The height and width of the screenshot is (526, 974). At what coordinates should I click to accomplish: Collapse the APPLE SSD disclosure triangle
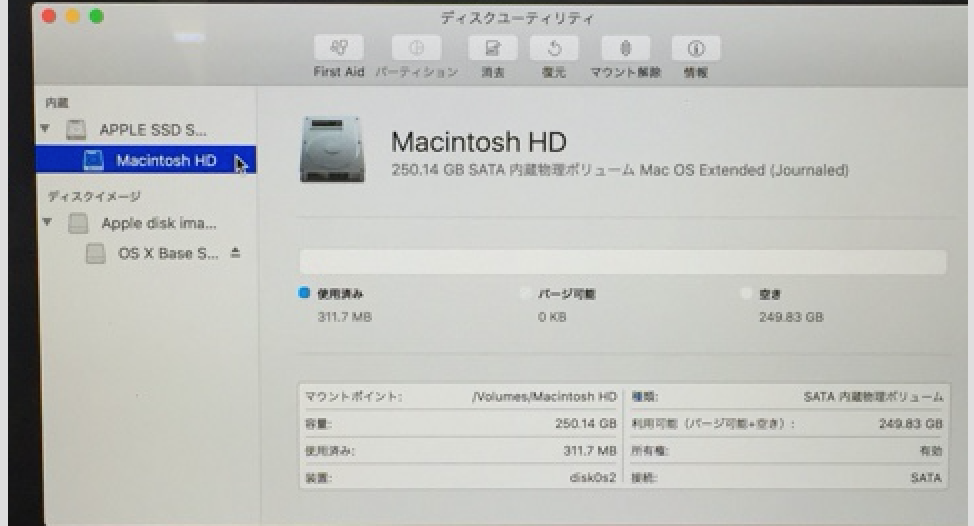(45, 129)
